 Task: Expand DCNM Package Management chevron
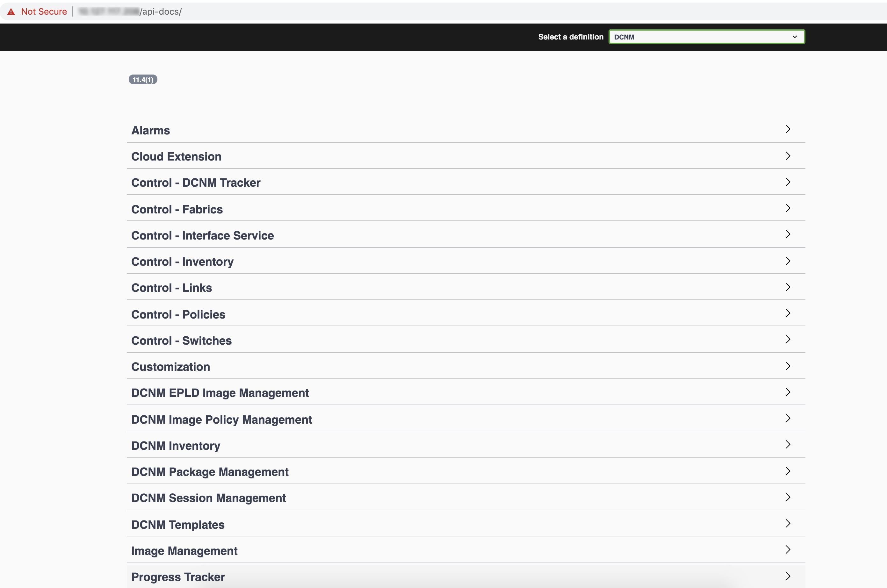tap(788, 471)
